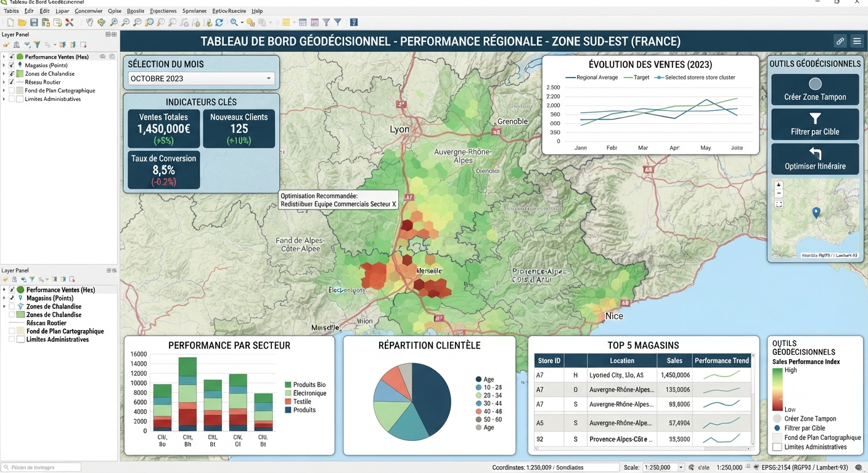868x473 pixels.
Task: Expand Magasins (Points) in lower panel
Action: pyautogui.click(x=4, y=298)
